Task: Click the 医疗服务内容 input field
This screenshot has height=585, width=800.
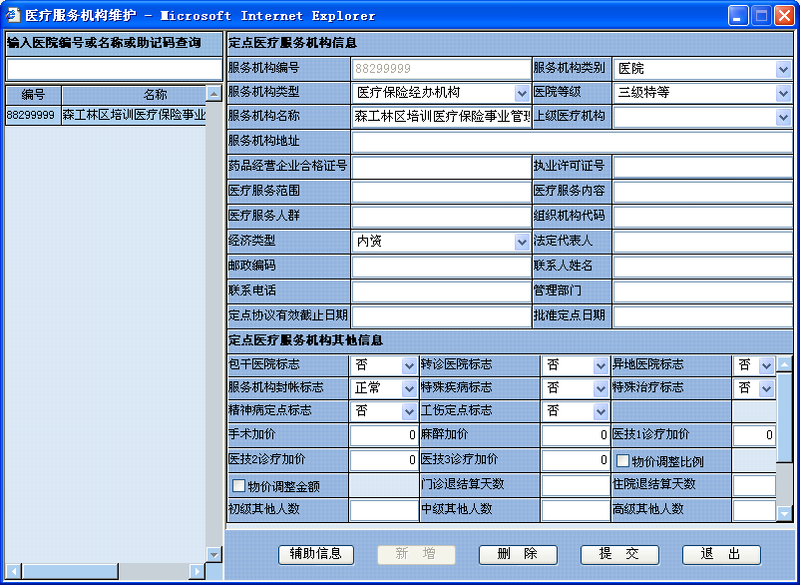Action: click(703, 192)
